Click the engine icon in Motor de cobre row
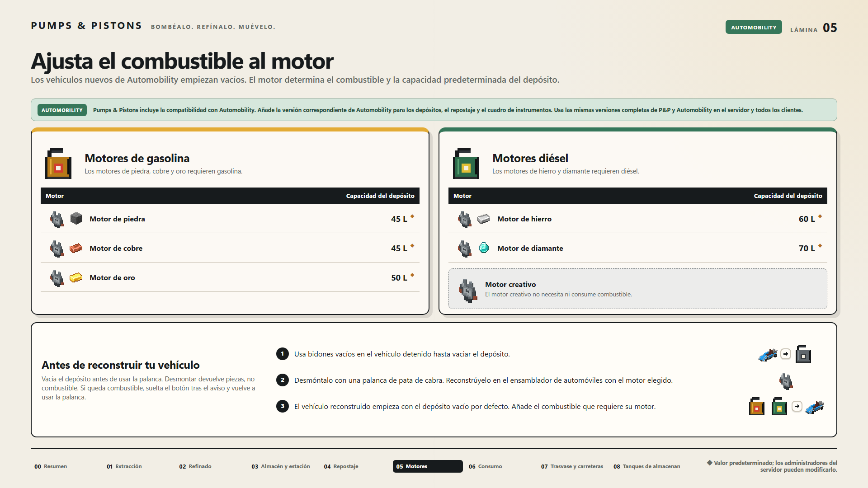Viewport: 868px width, 488px height. coord(57,249)
